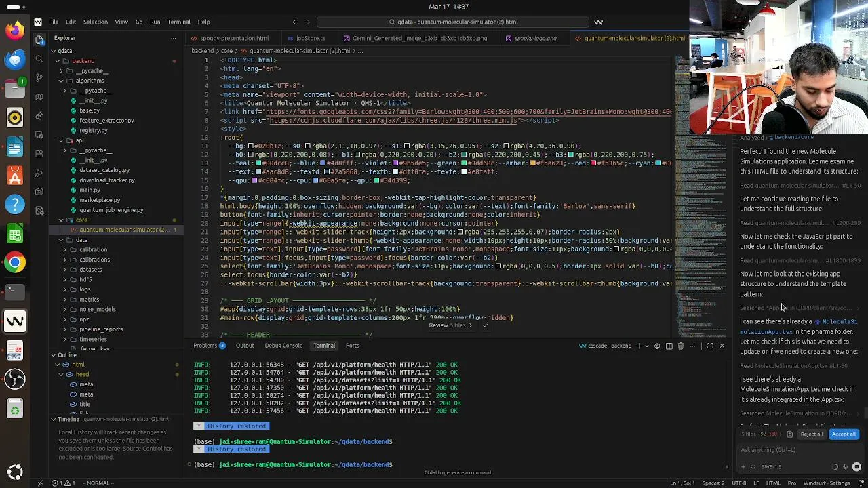Click the --teal #00dcc8 color swatch
Viewport: 868px width, 488px height.
click(258, 163)
